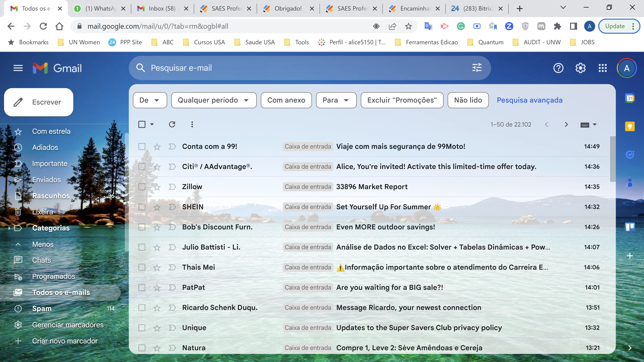Open Google Keep in side panel
The height and width of the screenshot is (362, 644).
pos(630,126)
